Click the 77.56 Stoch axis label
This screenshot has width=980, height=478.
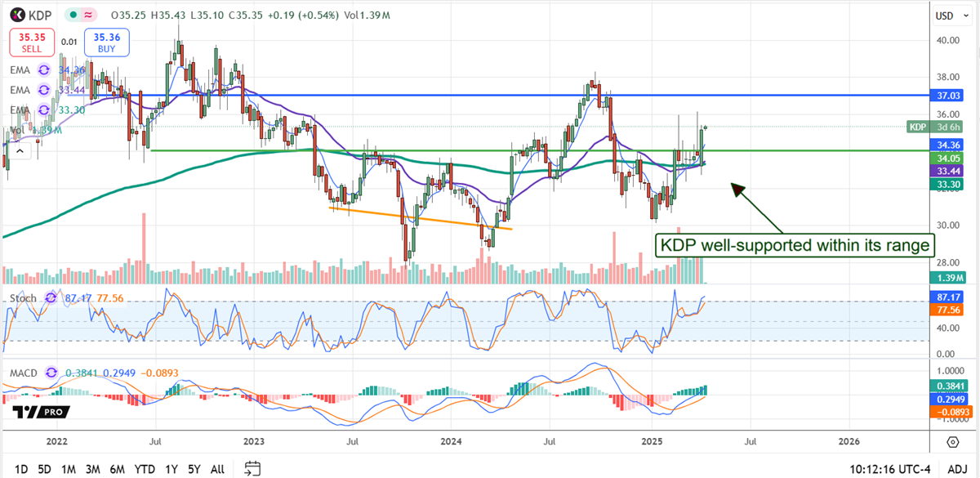(x=948, y=312)
